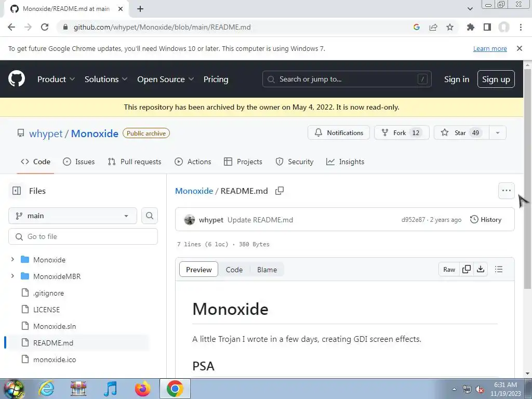
Task: Open the Insights tab
Action: 345,162
